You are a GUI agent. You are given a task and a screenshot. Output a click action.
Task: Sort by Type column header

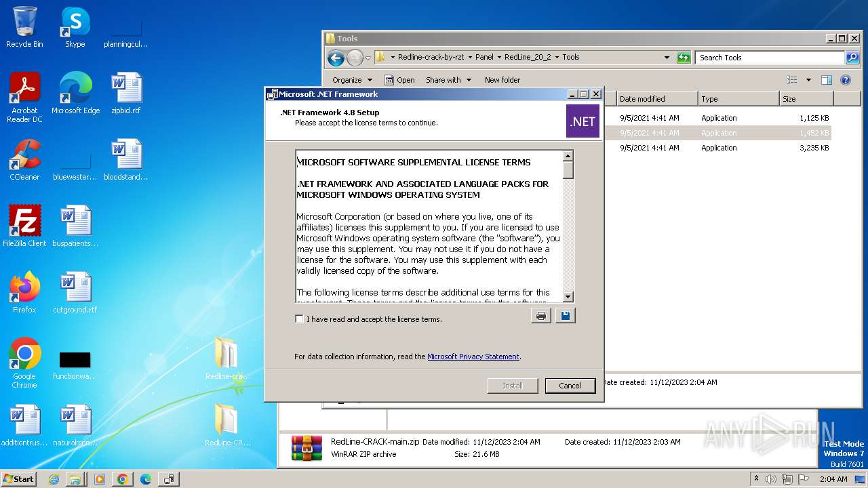[738, 99]
